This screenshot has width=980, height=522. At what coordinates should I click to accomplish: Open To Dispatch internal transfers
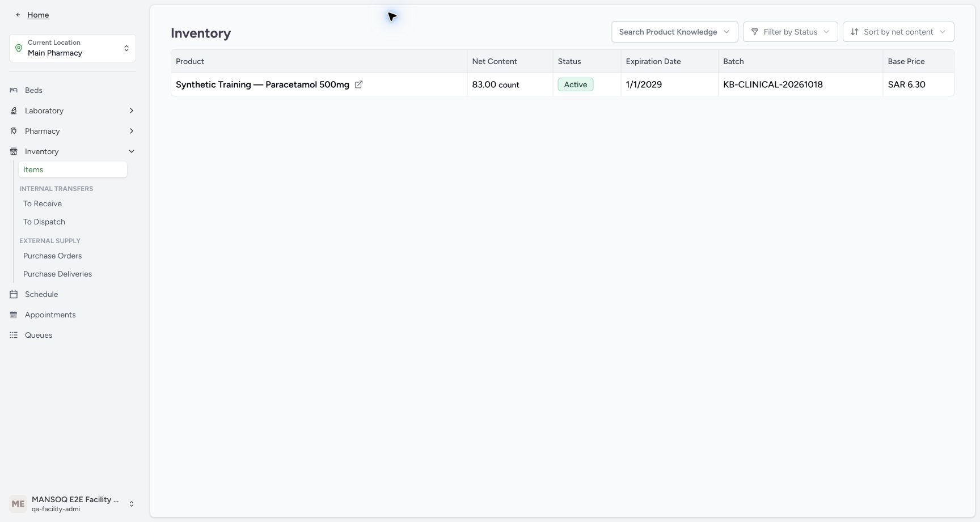(x=44, y=222)
